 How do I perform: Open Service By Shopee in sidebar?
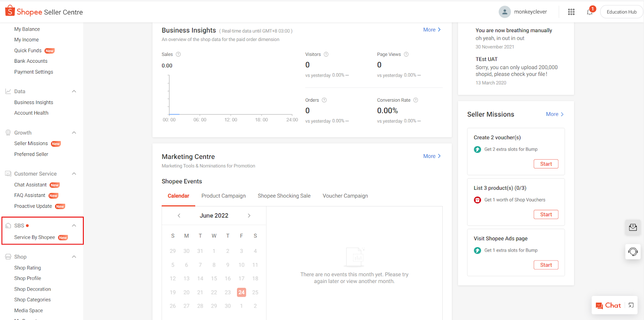(x=35, y=237)
